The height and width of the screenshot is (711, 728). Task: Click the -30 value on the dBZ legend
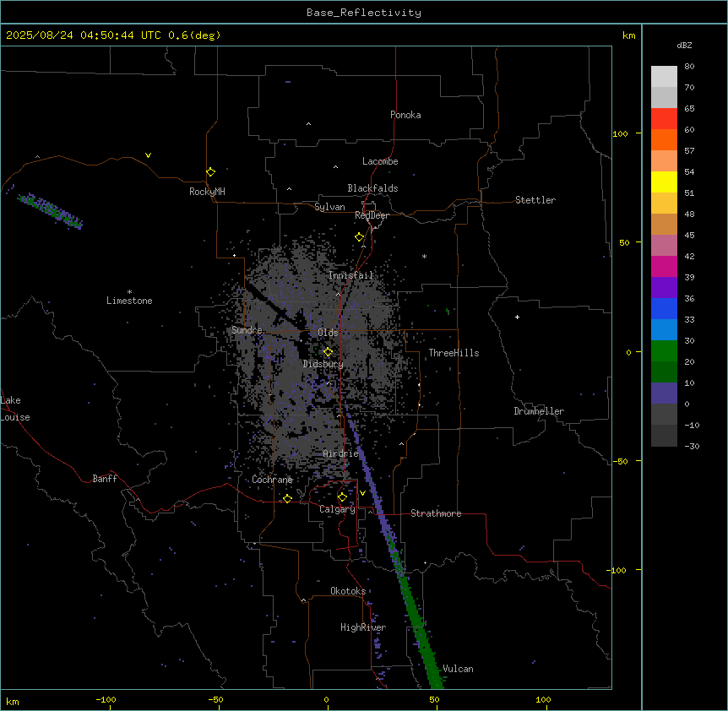692,446
